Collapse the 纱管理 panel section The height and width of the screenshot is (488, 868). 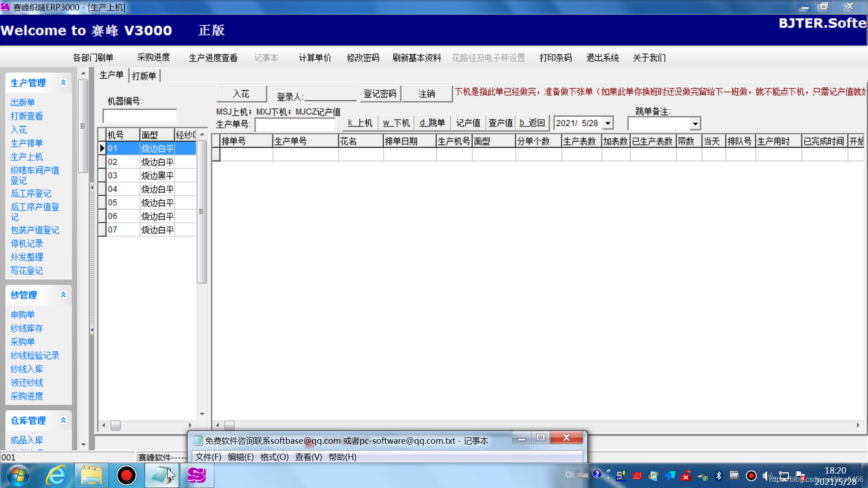click(63, 295)
